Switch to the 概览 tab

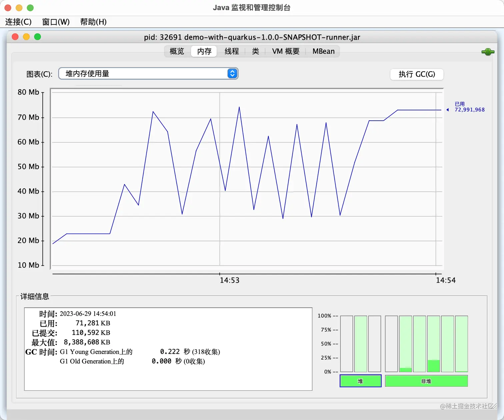[x=177, y=51]
